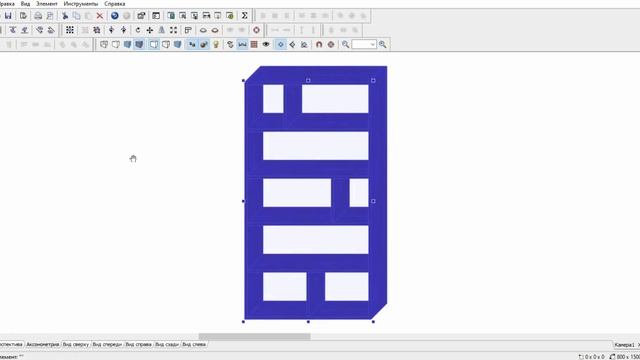Viewport: 640px width, 360px height.
Task: Open the Элемент menu
Action: pos(47,4)
